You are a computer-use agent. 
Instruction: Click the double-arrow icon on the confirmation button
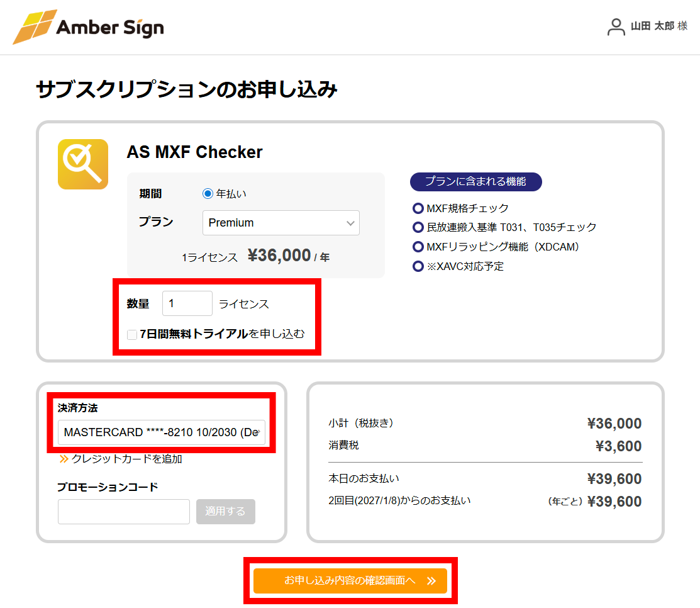432,581
